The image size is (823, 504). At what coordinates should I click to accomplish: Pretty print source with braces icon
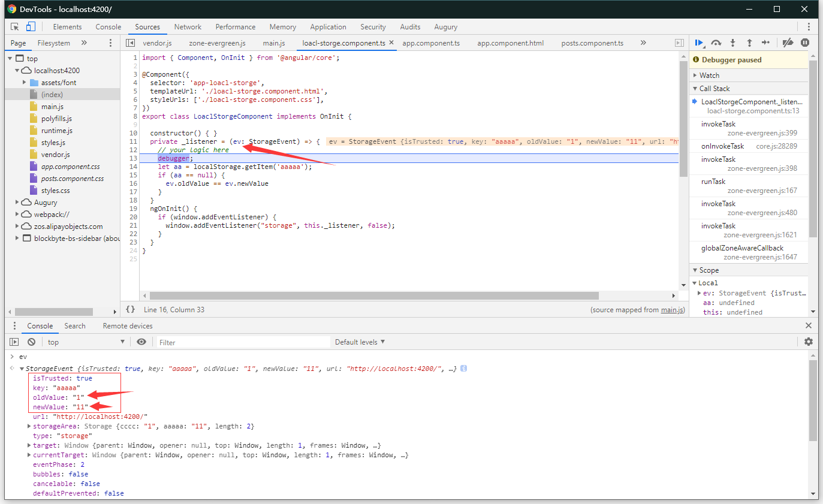point(130,309)
